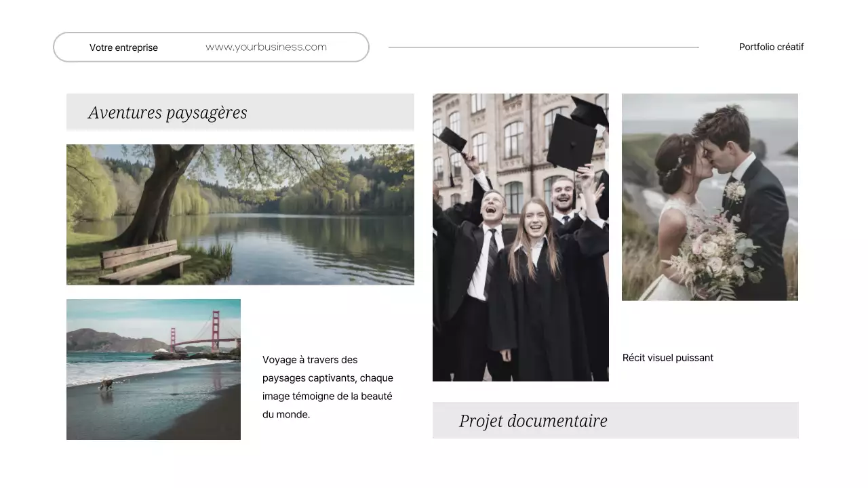This screenshot has width=868, height=488.
Task: Select the graduation celebration photo
Action: [x=520, y=237]
